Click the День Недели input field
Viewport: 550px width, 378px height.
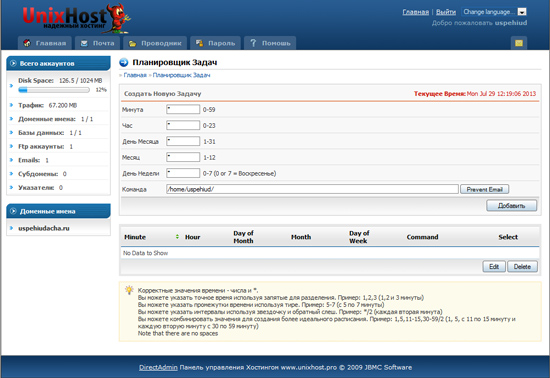(183, 173)
